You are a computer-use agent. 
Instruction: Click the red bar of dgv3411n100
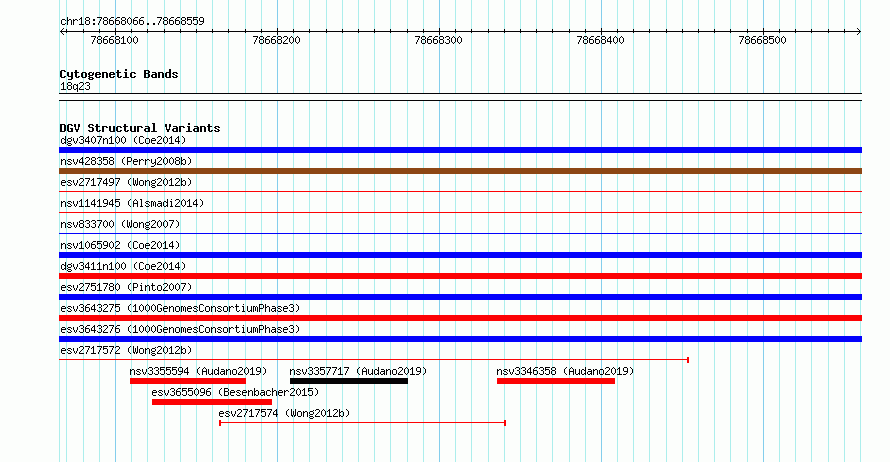point(460,276)
